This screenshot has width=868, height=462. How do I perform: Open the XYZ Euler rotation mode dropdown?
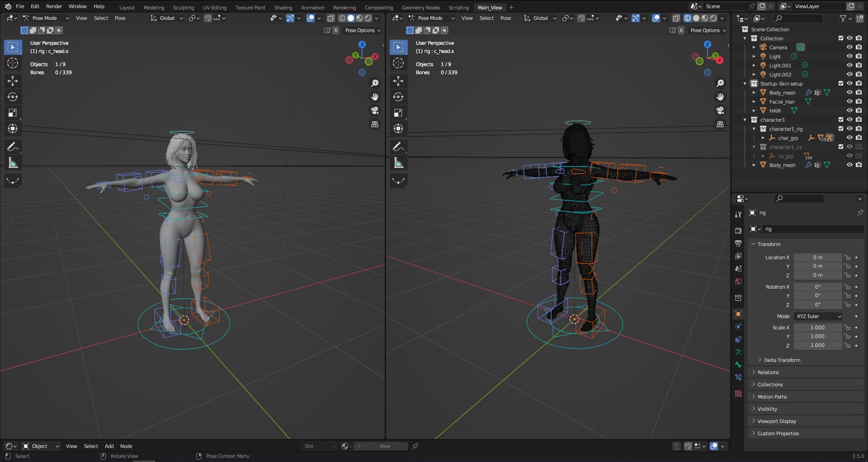click(x=818, y=316)
